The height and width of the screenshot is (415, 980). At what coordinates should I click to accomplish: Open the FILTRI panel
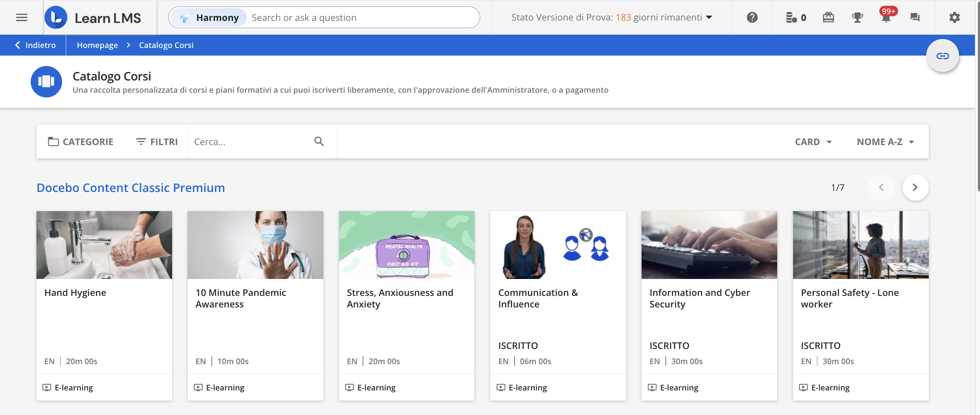tap(157, 141)
